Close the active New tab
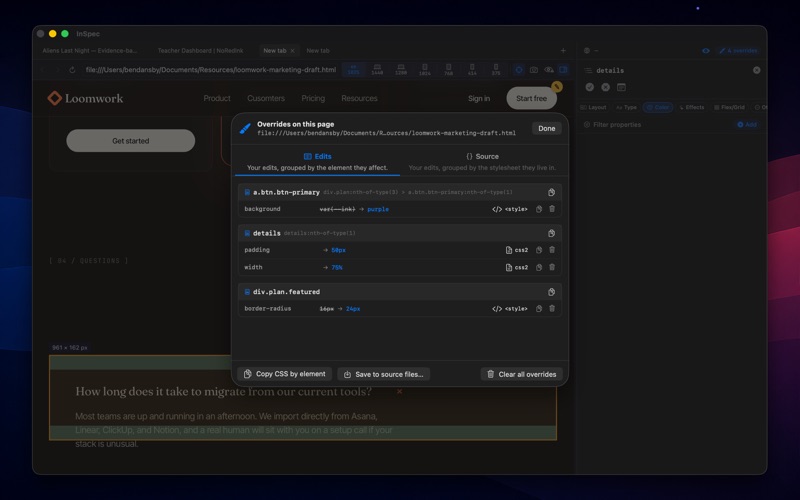 tap(292, 51)
